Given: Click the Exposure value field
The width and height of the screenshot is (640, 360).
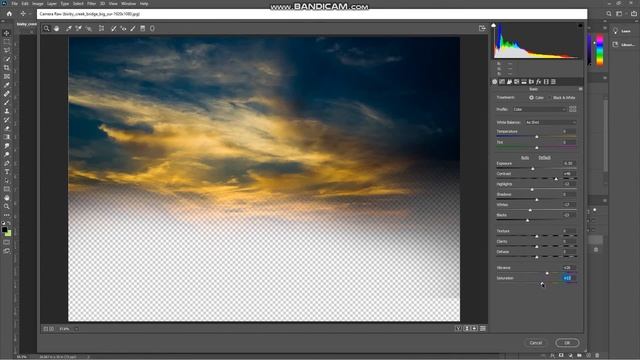Looking at the screenshot, I should [x=569, y=163].
